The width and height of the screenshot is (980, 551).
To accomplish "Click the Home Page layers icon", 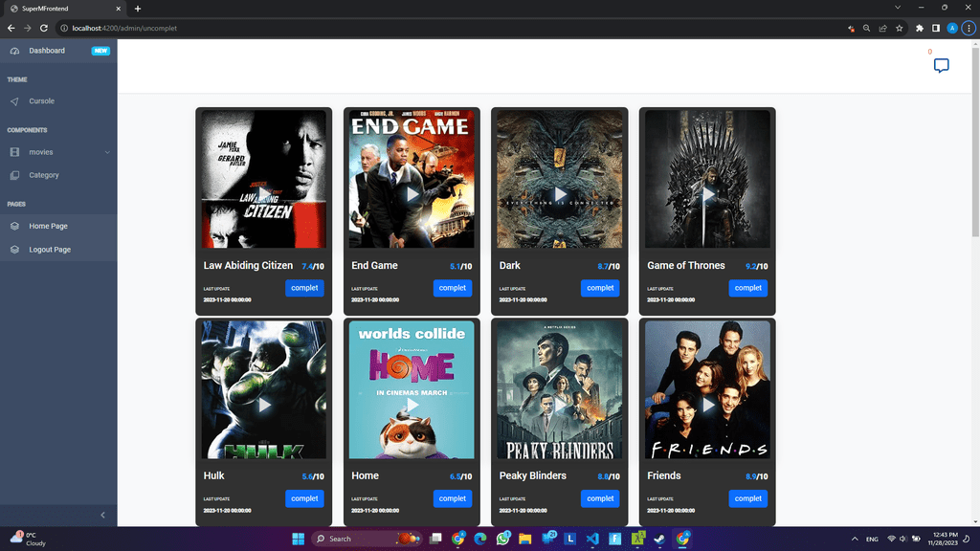I will [14, 226].
